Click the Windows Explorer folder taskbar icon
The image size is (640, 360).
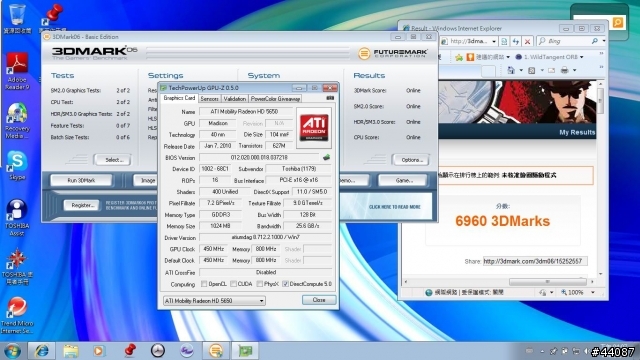[71, 351]
